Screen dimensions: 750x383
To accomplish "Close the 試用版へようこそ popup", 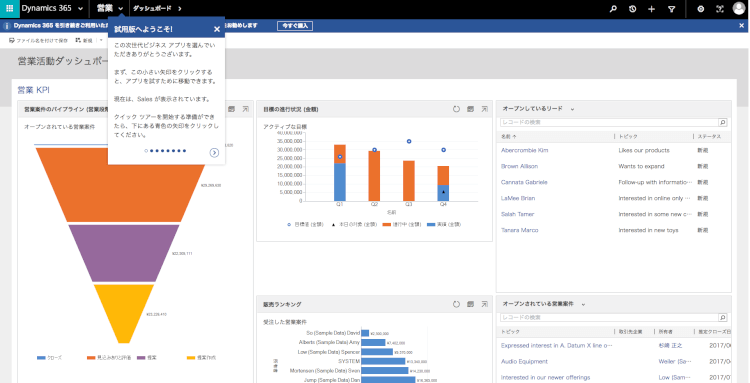I will [217, 29].
